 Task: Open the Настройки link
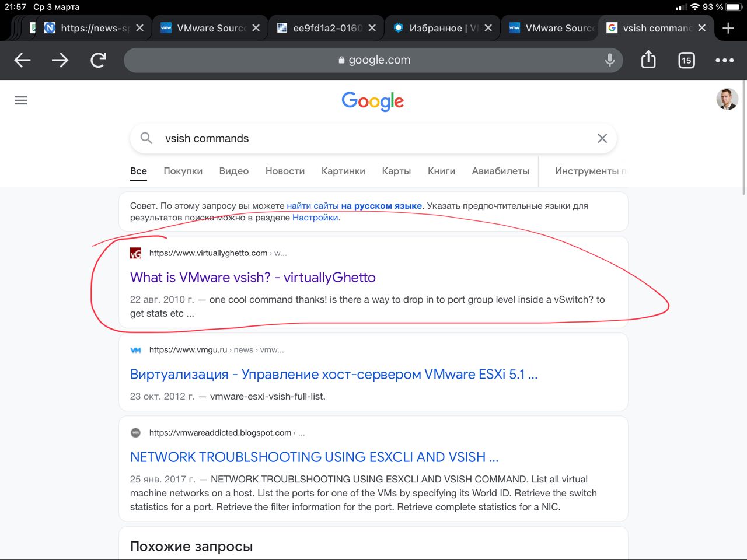point(315,218)
